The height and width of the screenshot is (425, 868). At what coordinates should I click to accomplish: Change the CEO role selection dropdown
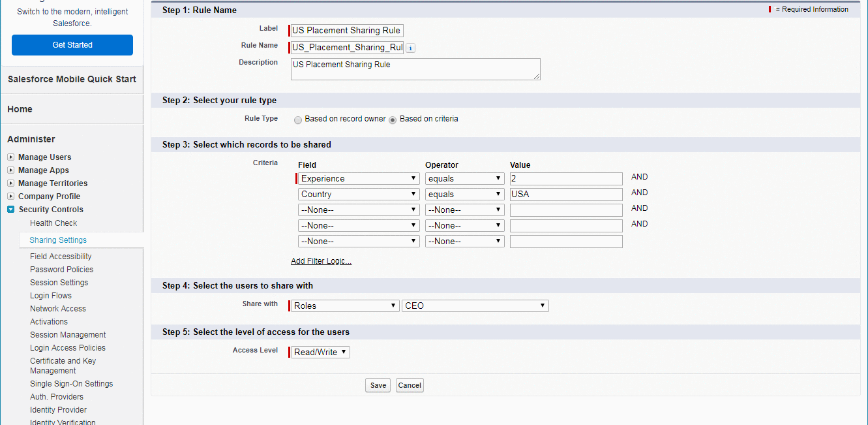tap(475, 306)
